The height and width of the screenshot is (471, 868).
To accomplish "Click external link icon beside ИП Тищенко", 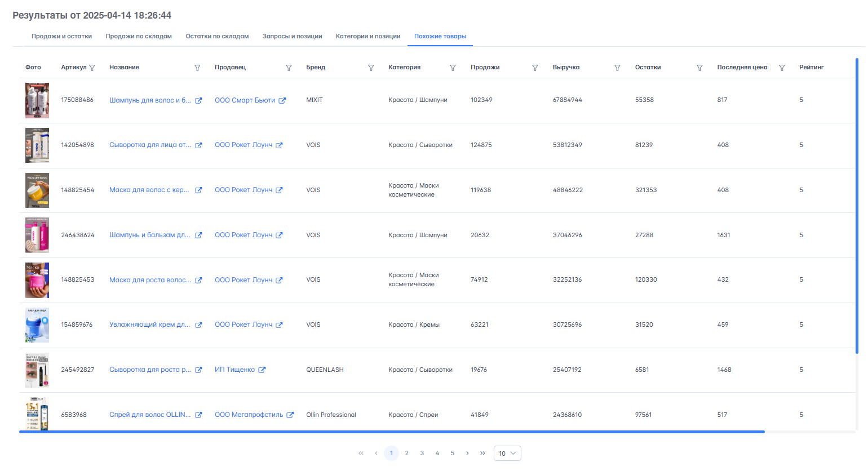I will (262, 370).
